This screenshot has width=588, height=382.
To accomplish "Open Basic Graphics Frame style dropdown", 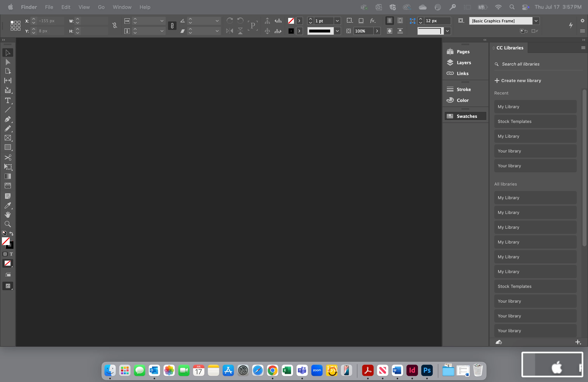I will pos(536,21).
